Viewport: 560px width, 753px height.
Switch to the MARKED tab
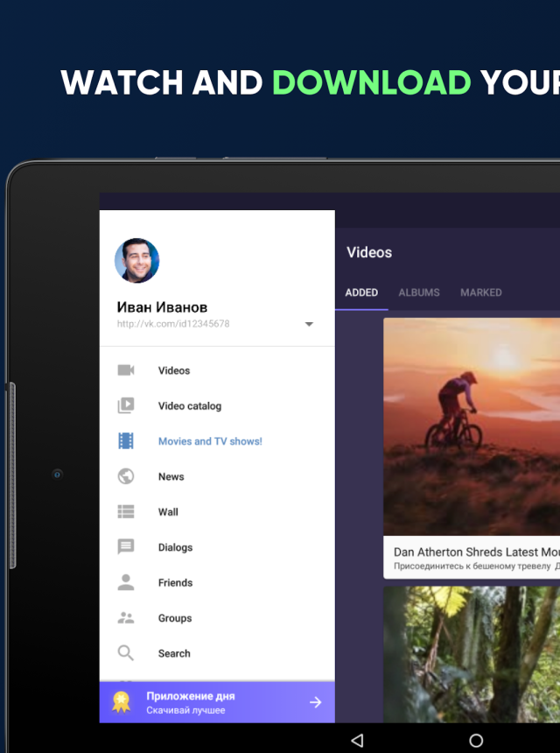click(x=481, y=292)
